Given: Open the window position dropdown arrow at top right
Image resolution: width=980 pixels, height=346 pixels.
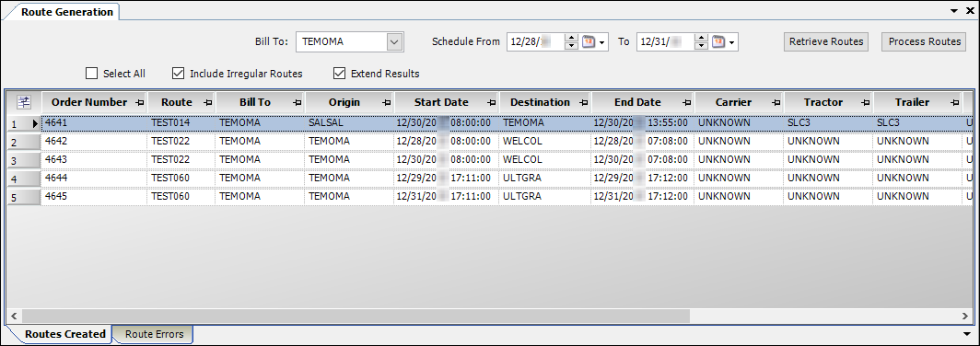Looking at the screenshot, I should click(x=954, y=11).
